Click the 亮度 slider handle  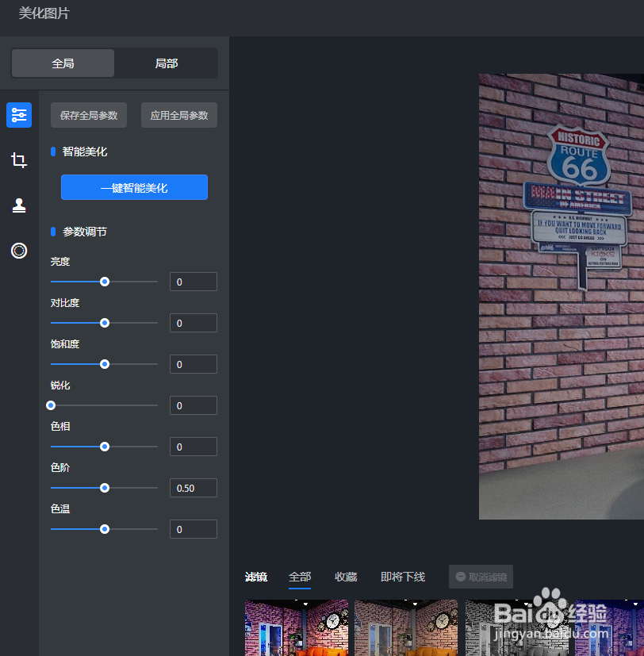click(x=105, y=282)
